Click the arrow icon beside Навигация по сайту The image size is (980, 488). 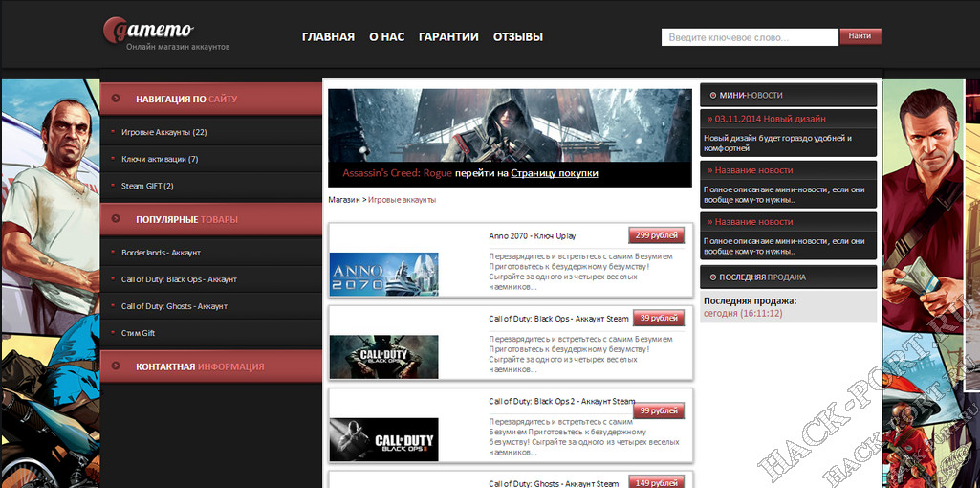point(117,98)
